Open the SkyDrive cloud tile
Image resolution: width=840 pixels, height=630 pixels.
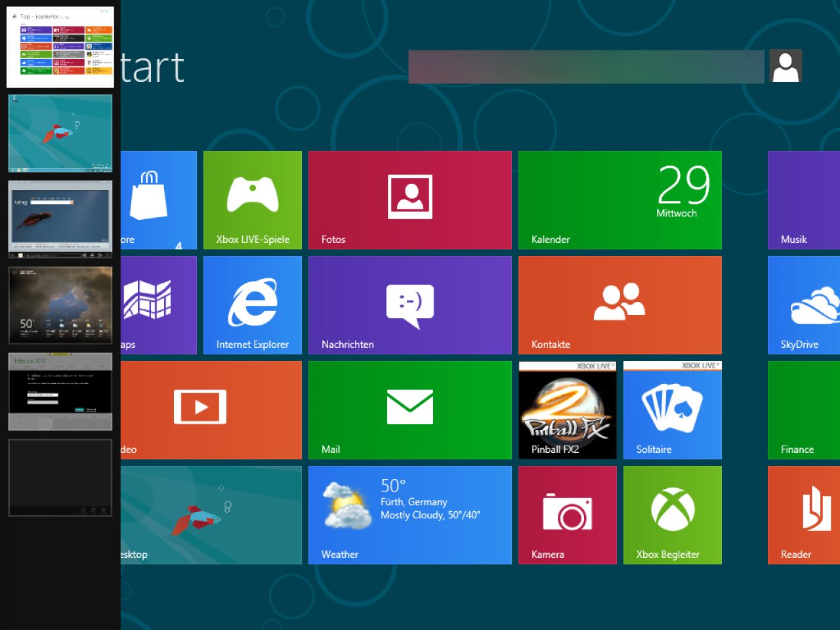point(804,305)
